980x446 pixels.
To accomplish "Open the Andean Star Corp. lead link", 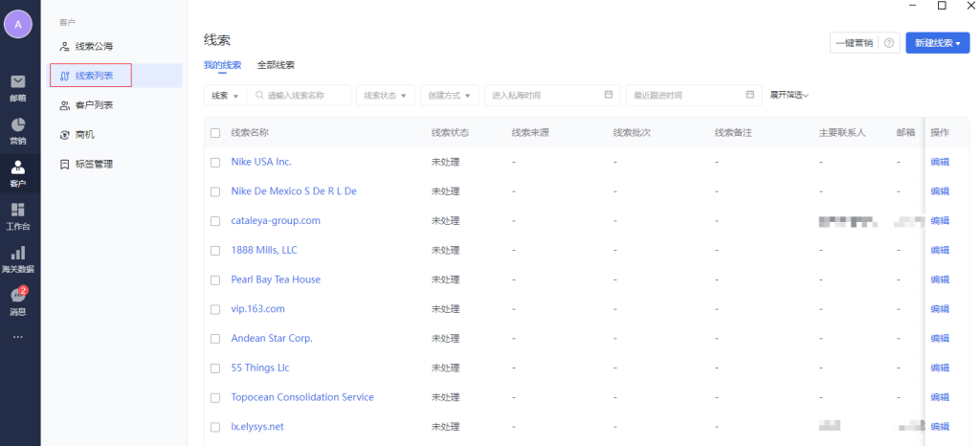I will [272, 338].
